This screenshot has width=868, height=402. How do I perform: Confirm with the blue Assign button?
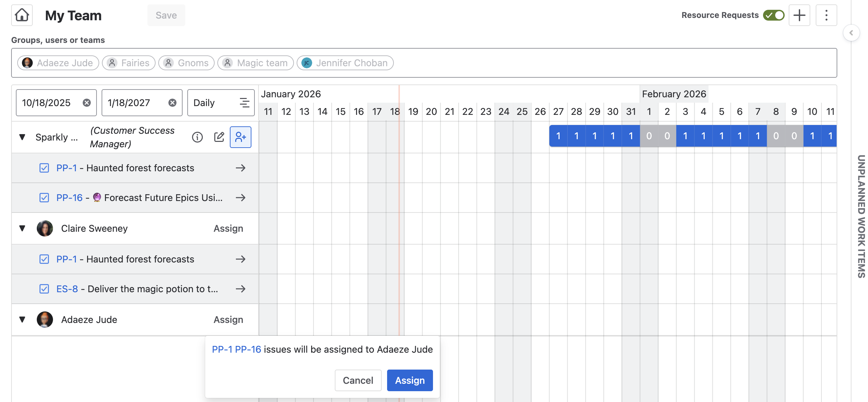click(x=410, y=380)
